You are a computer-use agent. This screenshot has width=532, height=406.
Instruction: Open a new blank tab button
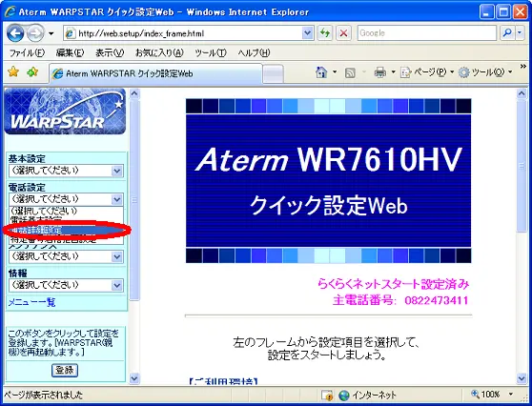pyautogui.click(x=273, y=74)
